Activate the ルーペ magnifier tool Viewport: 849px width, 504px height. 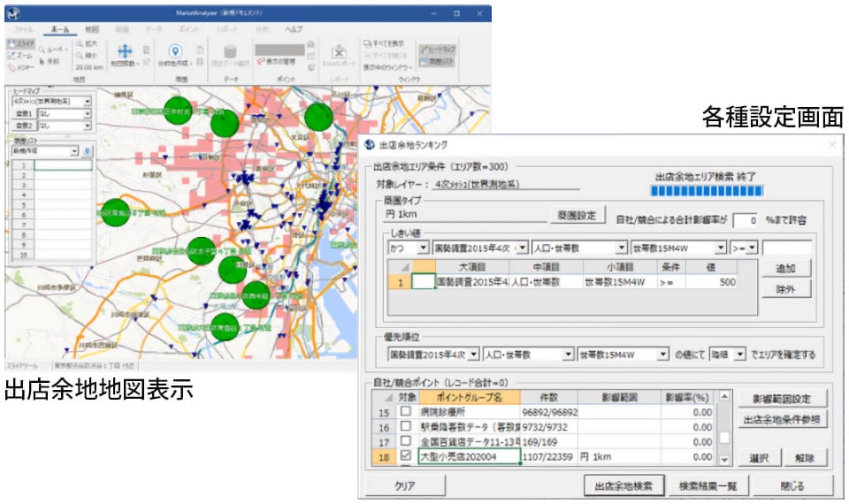tap(53, 50)
